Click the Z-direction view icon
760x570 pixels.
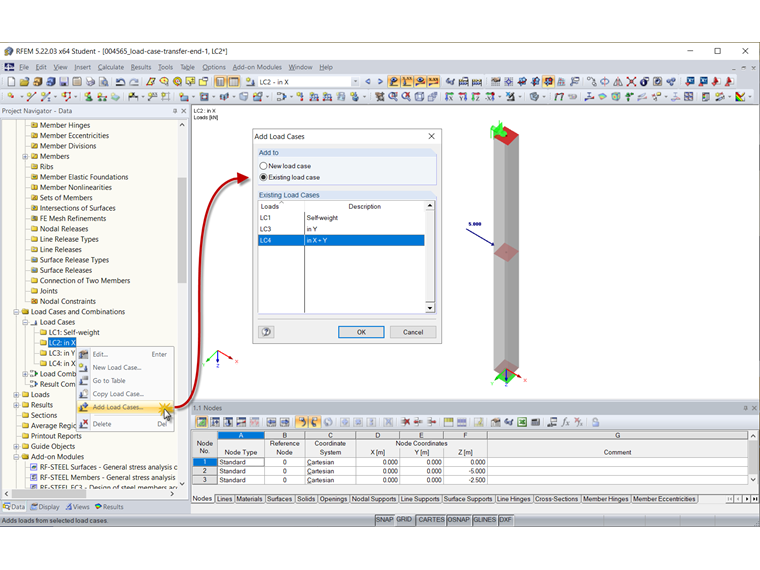pos(475,96)
